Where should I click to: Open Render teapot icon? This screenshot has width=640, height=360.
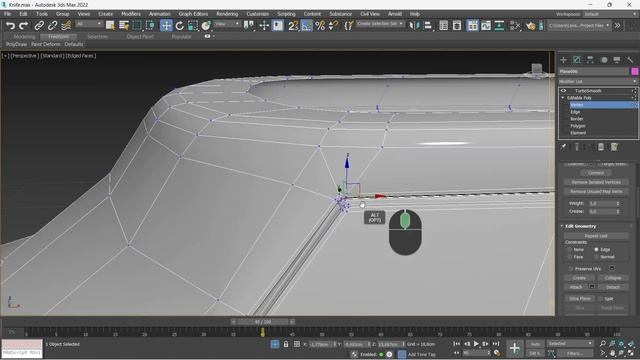530,26
